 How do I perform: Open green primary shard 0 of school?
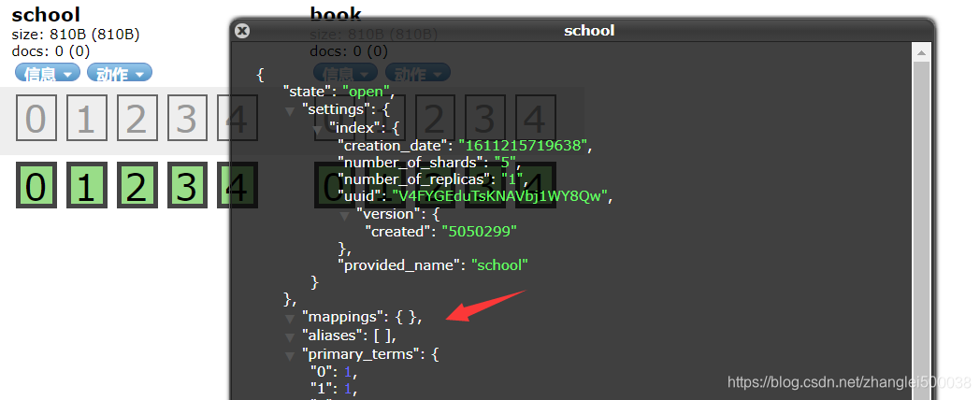point(36,185)
